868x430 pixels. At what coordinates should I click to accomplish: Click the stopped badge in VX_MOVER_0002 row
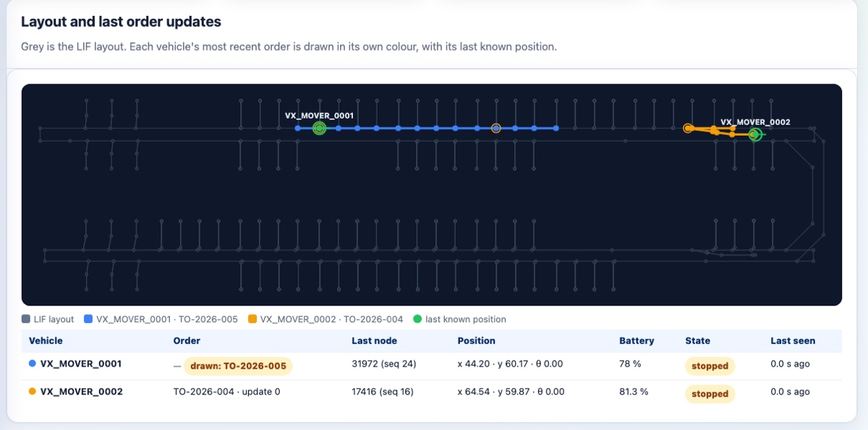[710, 394]
